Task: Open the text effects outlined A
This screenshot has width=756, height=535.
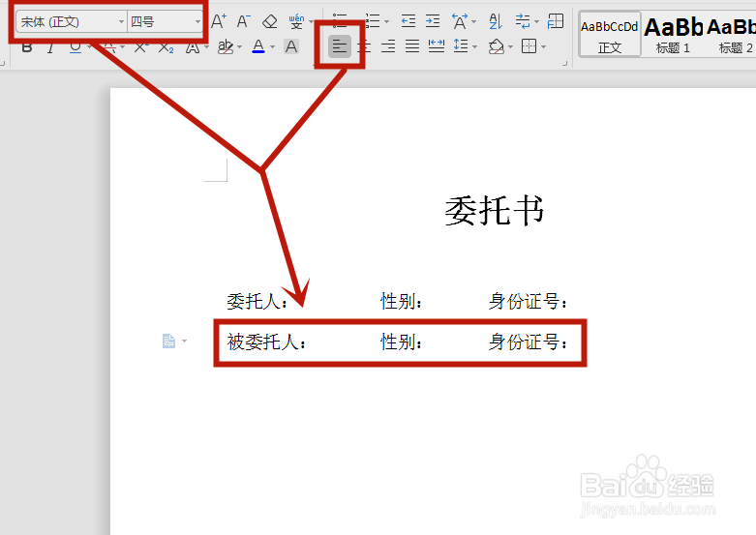Action: (193, 47)
